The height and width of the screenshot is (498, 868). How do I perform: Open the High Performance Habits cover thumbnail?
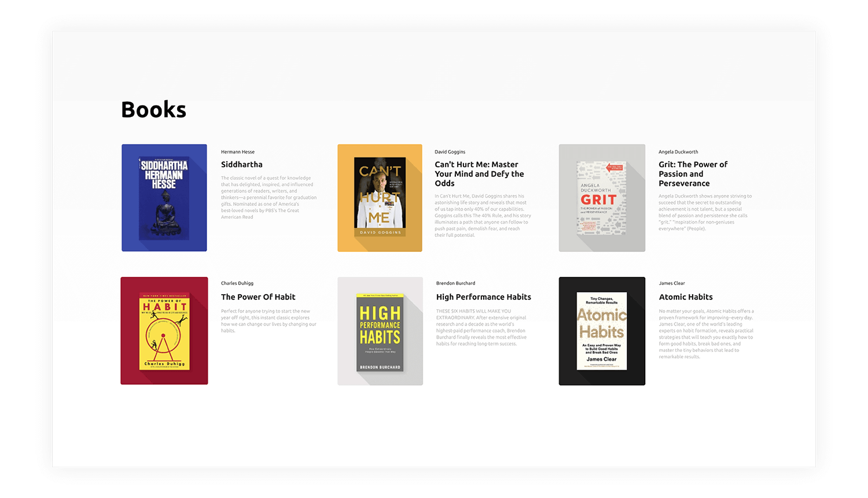pos(380,331)
